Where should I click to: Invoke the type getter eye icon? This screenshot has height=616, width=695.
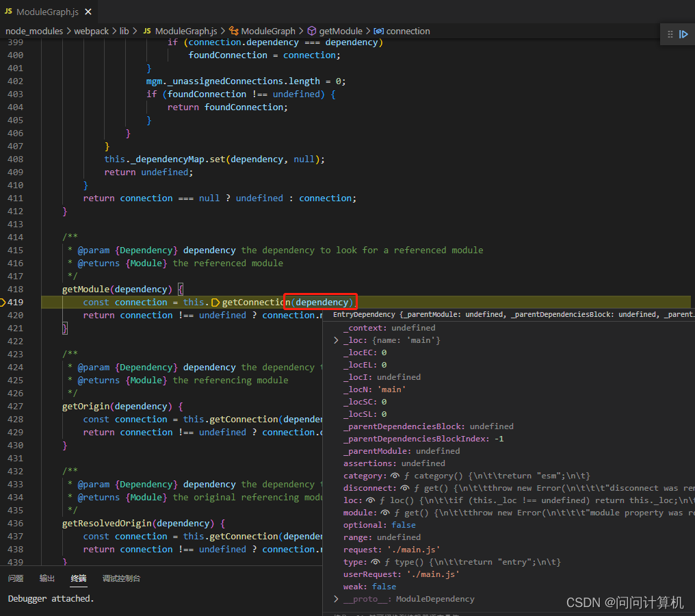tap(376, 562)
